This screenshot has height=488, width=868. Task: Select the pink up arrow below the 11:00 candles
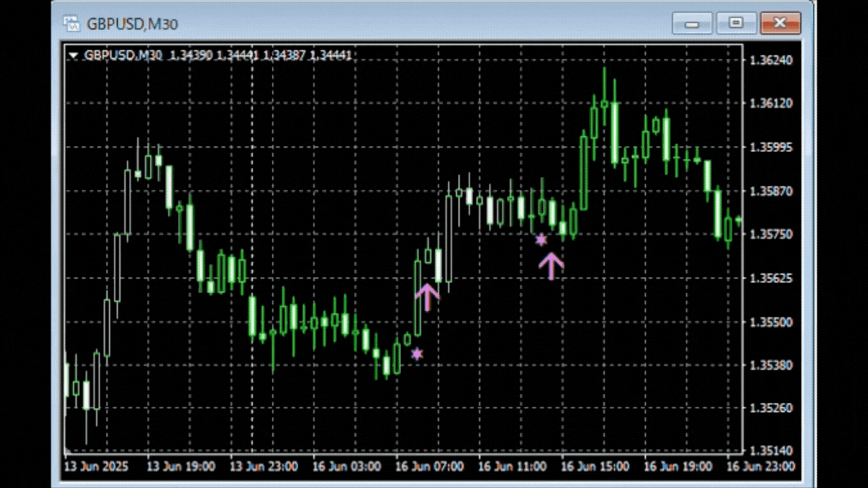coord(551,266)
